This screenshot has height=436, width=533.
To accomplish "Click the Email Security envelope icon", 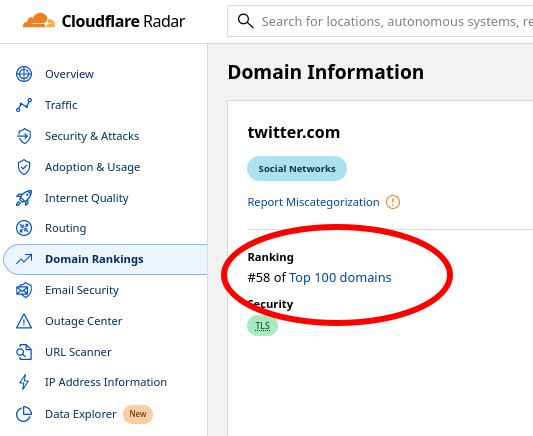I will coord(24,290).
